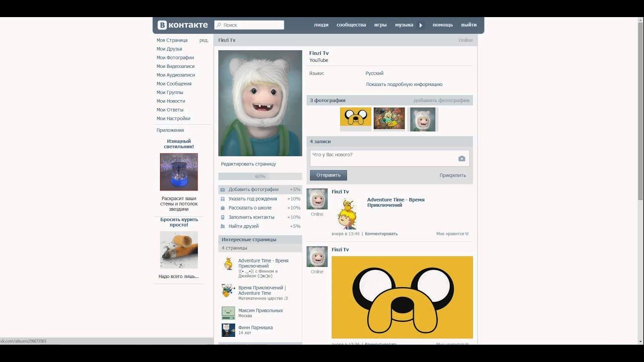Click icon beside Рассказать о школе
Image resolution: width=644 pixels, height=362 pixels.
point(223,208)
